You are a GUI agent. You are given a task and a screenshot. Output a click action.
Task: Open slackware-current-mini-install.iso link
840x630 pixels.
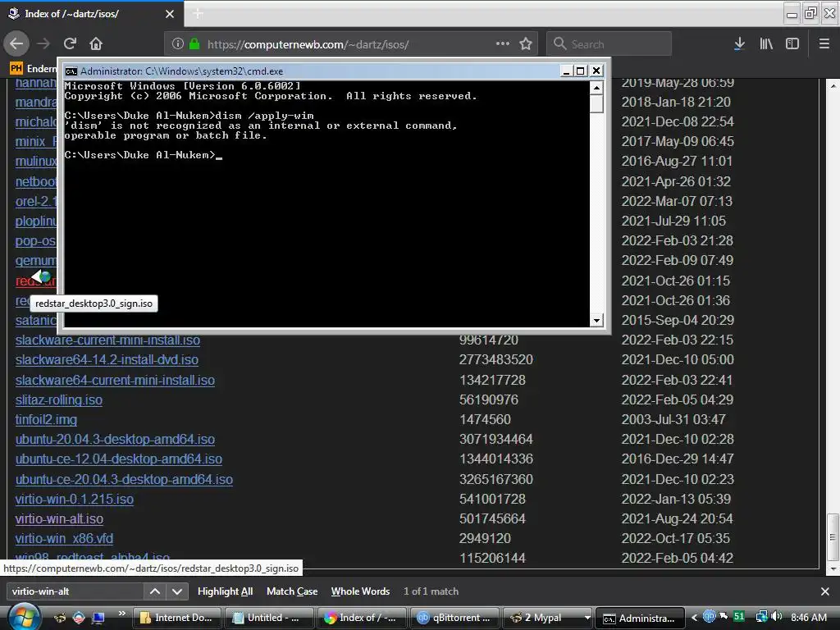click(107, 340)
